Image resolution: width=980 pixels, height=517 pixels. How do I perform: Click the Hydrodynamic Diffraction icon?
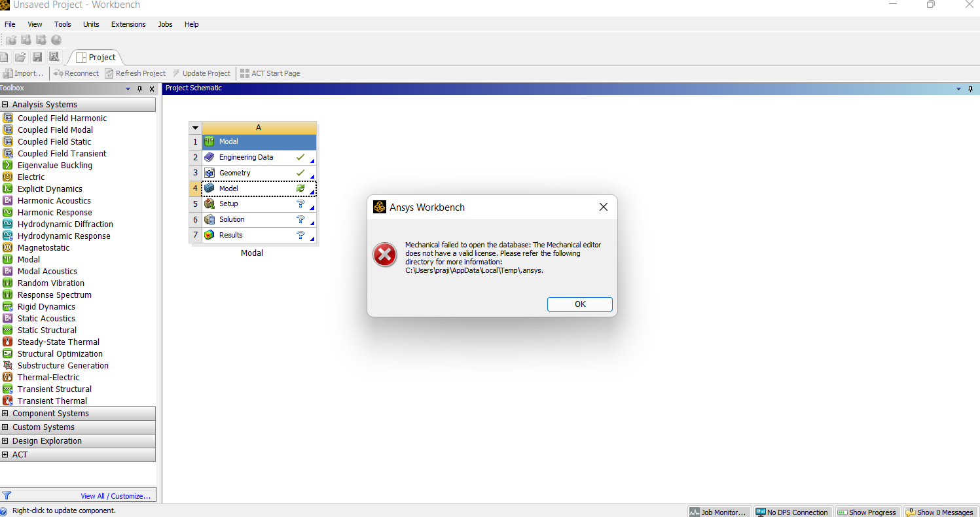tap(8, 224)
